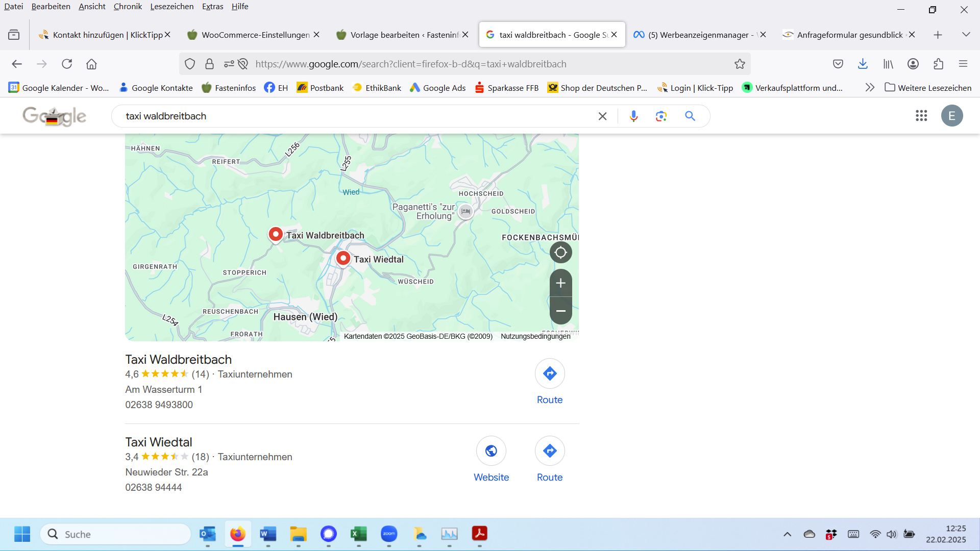
Task: Zoom out on the map with minus
Action: click(560, 311)
